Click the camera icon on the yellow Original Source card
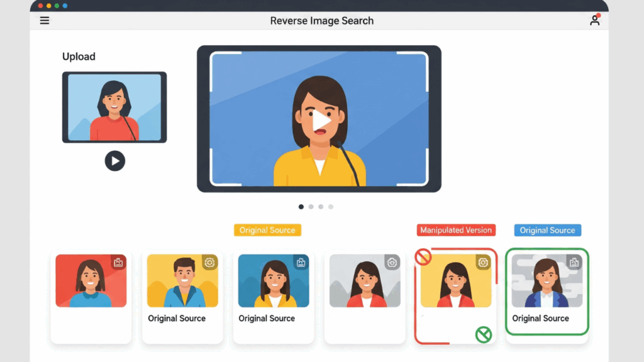The image size is (644, 362). (x=211, y=262)
